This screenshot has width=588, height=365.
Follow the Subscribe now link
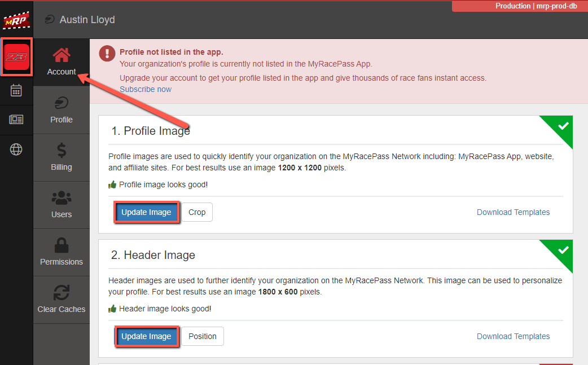pyautogui.click(x=146, y=89)
